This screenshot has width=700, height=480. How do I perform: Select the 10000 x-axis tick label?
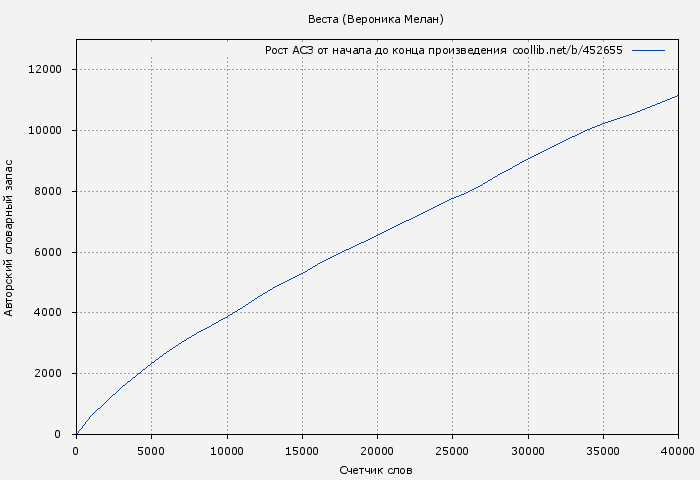click(226, 451)
